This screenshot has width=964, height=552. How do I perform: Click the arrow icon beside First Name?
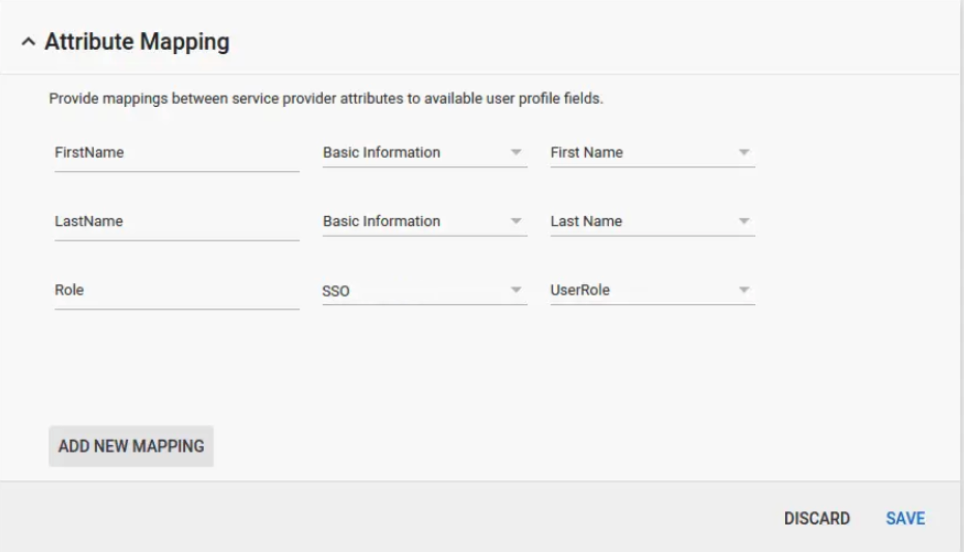click(743, 153)
